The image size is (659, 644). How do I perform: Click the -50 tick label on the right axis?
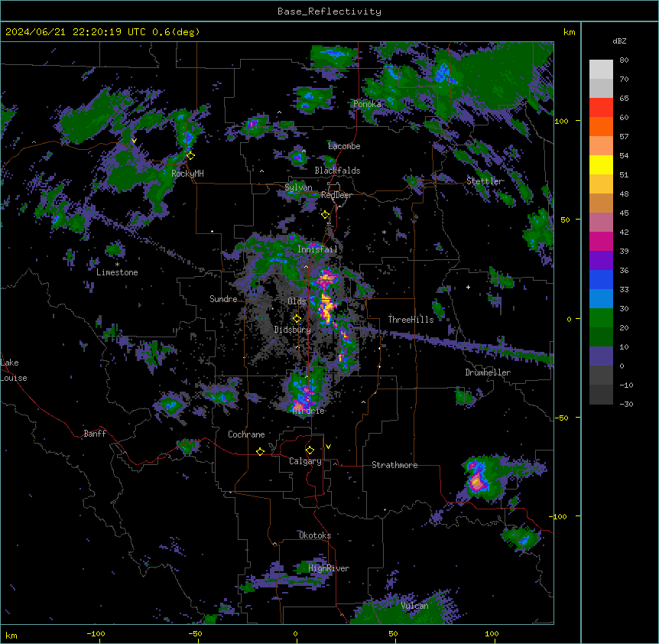point(561,418)
